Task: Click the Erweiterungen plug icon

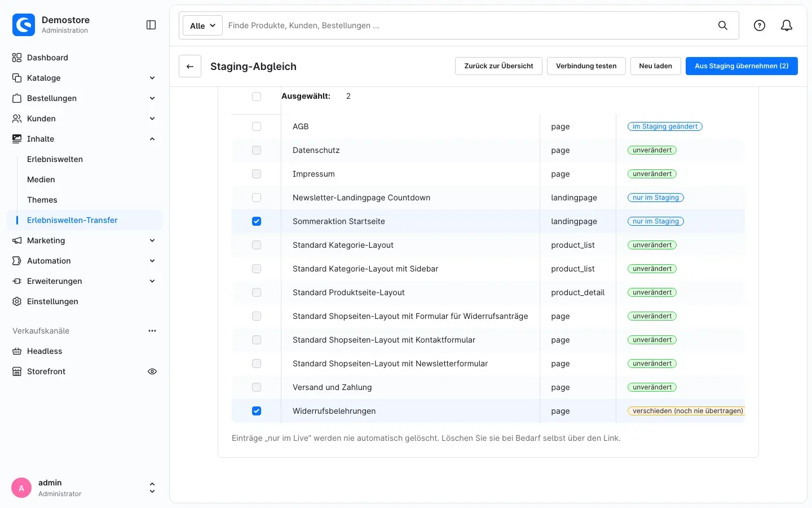Action: [17, 281]
